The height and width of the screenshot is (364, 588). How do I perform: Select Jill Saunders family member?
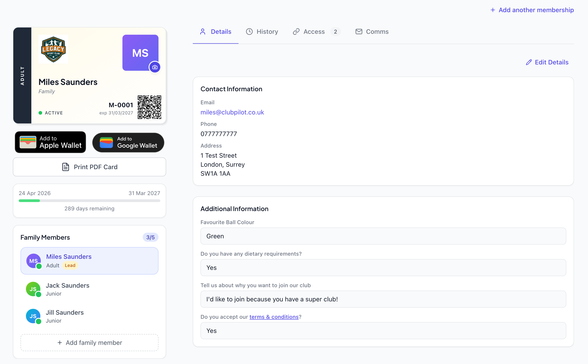[90, 316]
